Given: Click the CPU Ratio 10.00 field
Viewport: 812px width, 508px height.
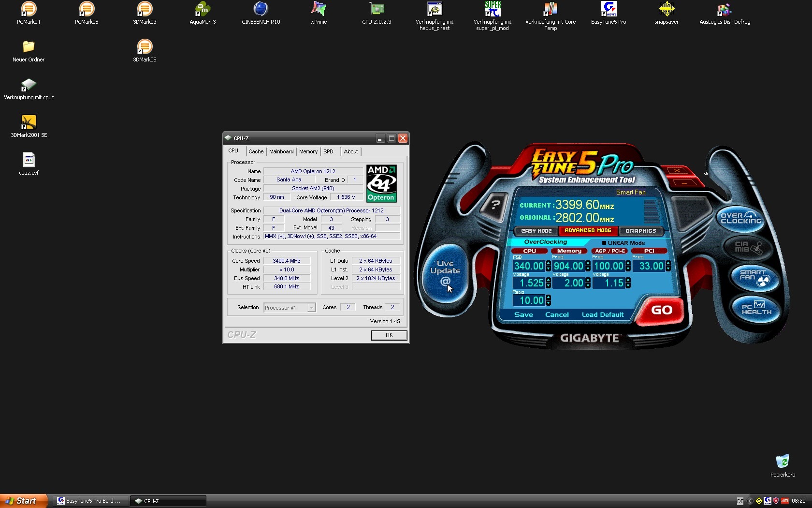Looking at the screenshot, I should [529, 300].
